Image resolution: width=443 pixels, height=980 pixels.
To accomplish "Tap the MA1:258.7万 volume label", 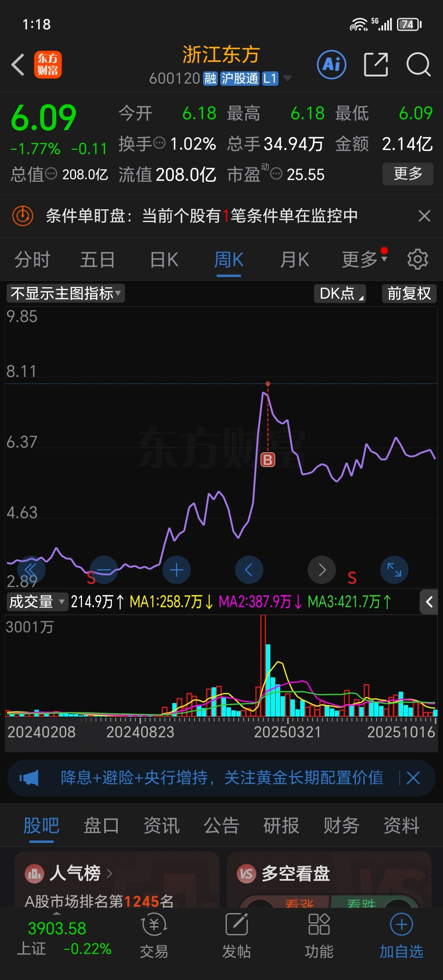I will click(x=171, y=602).
